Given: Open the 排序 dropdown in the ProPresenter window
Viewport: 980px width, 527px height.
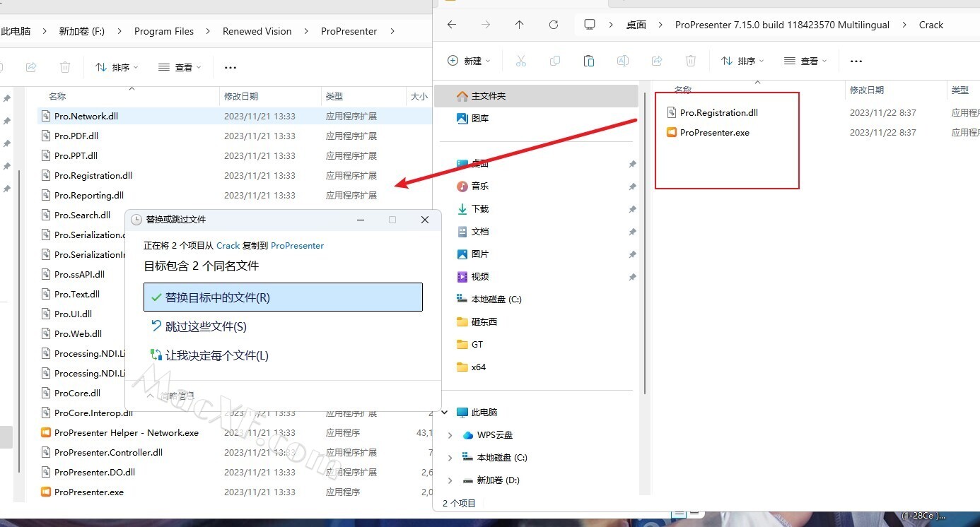Looking at the screenshot, I should coord(117,67).
